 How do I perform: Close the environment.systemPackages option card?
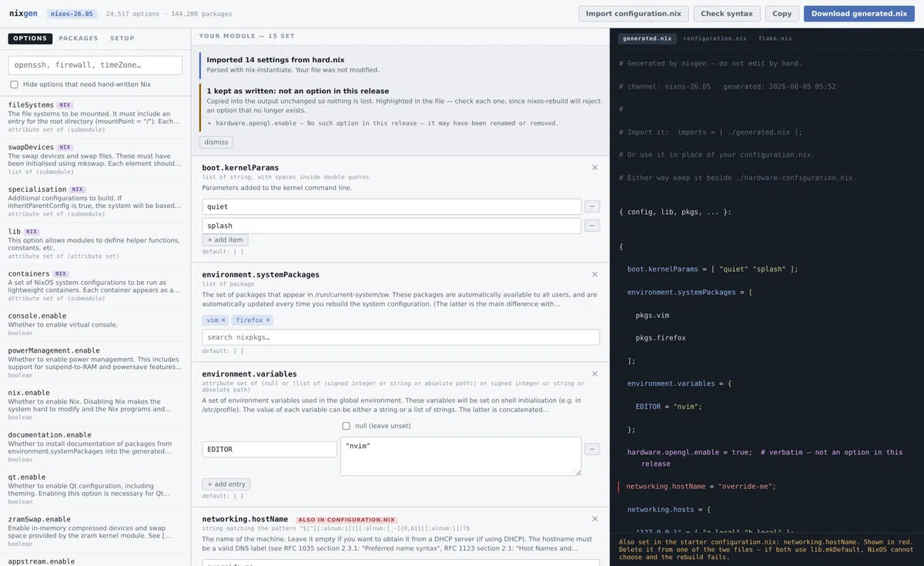pyautogui.click(x=594, y=275)
